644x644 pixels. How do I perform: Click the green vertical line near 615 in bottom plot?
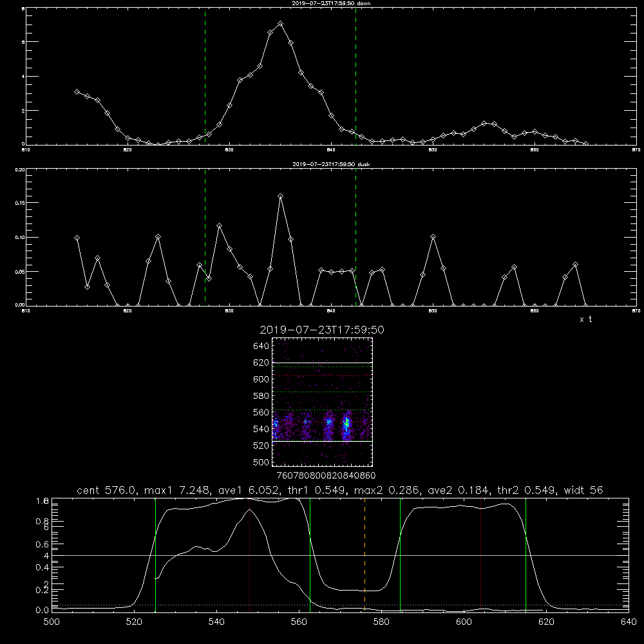coord(526,554)
